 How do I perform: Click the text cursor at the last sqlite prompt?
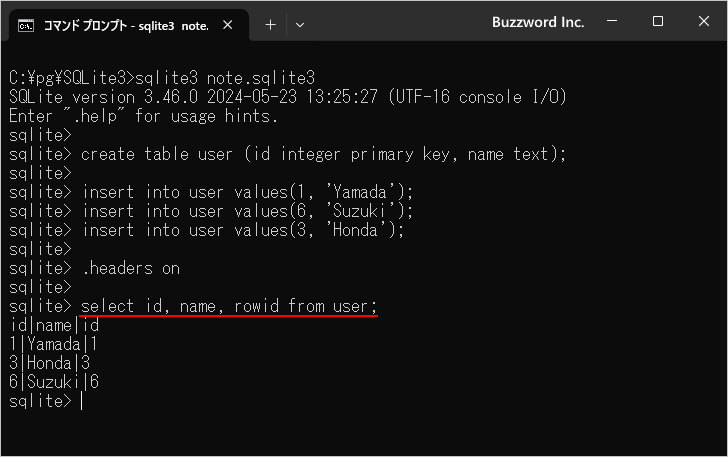tap(82, 401)
